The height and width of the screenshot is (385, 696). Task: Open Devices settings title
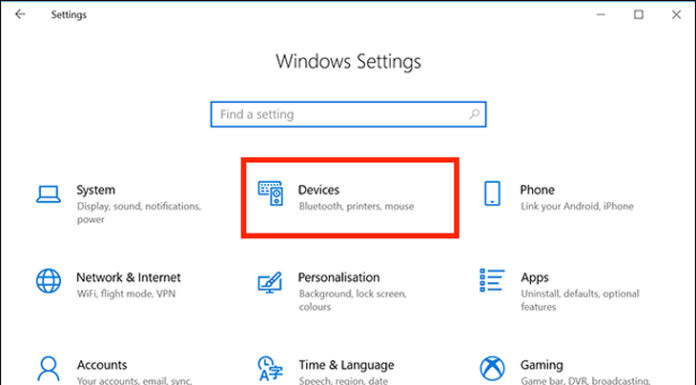319,190
